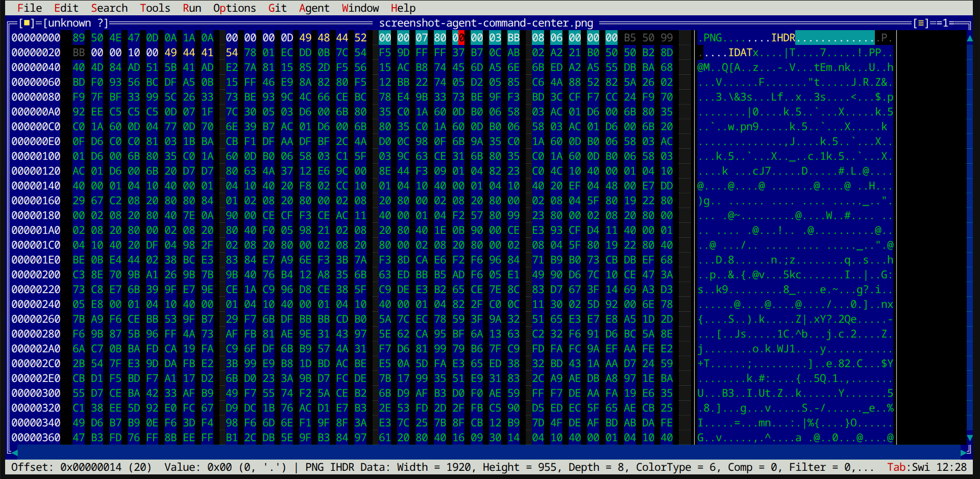Open the Agent menu
Viewport: 980px width, 479px height.
pyautogui.click(x=314, y=8)
